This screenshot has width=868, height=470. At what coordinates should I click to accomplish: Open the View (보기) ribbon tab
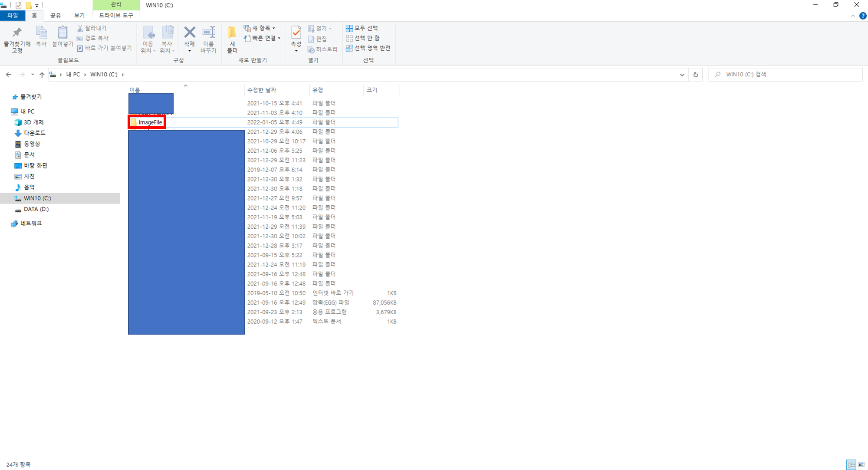[79, 16]
